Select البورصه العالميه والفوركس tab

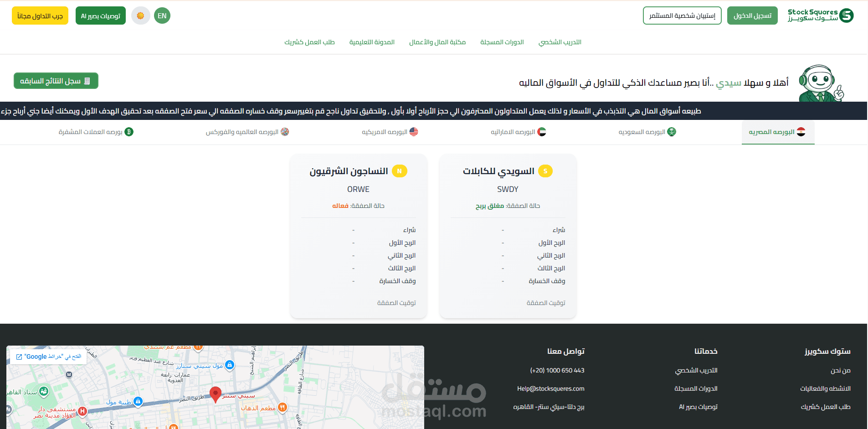247,132
